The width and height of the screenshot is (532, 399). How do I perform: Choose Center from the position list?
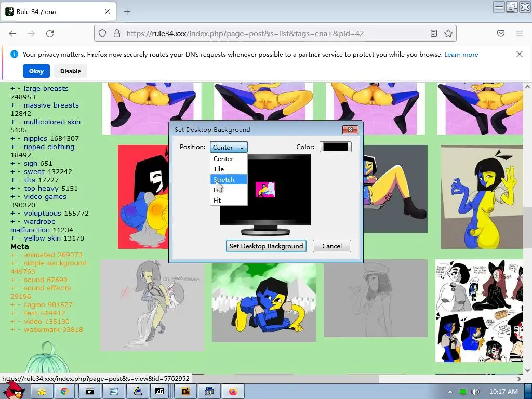tap(229, 159)
